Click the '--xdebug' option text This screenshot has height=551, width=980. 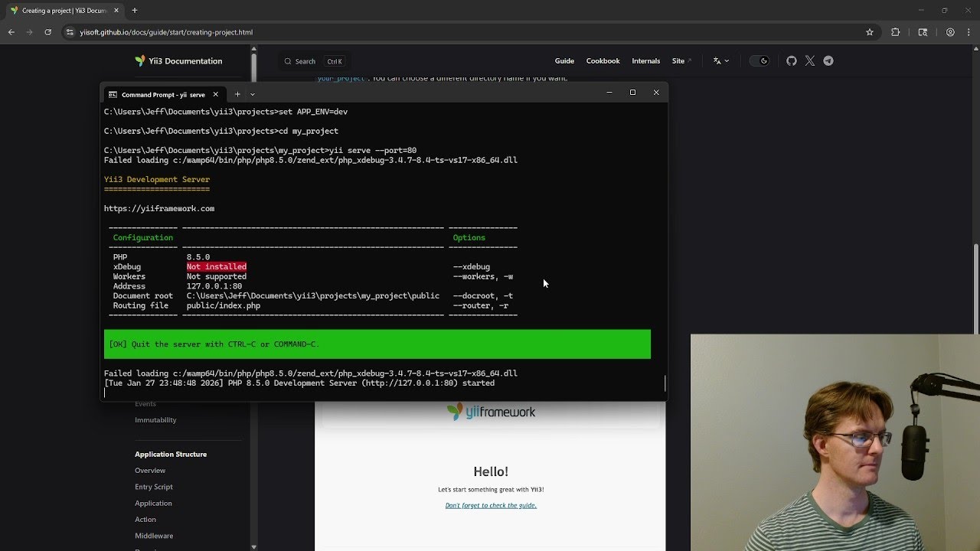coord(472,267)
